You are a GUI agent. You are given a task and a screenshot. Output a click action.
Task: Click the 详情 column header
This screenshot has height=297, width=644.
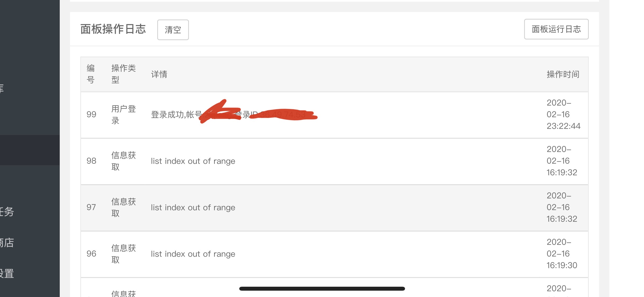pyautogui.click(x=159, y=74)
